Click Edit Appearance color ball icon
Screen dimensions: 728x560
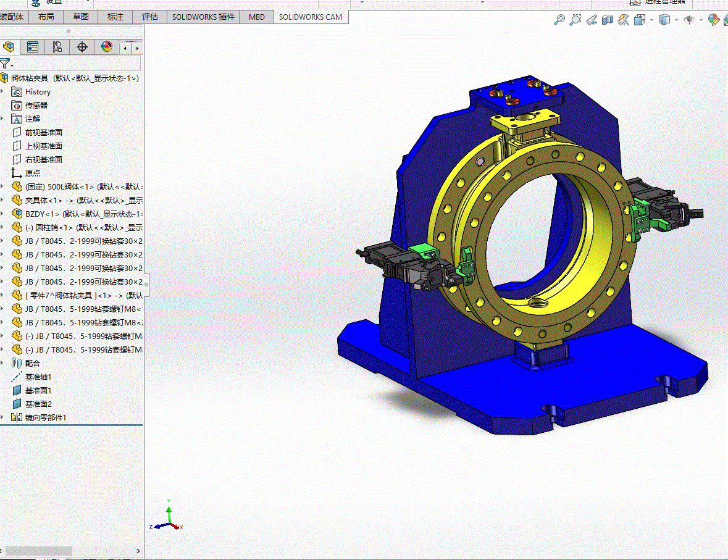click(x=714, y=20)
